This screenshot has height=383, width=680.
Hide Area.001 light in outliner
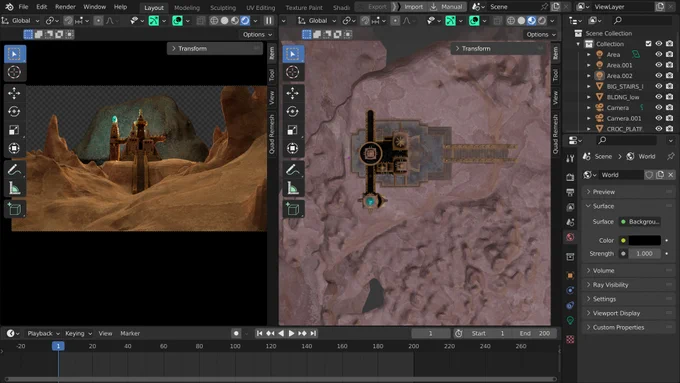[659, 65]
